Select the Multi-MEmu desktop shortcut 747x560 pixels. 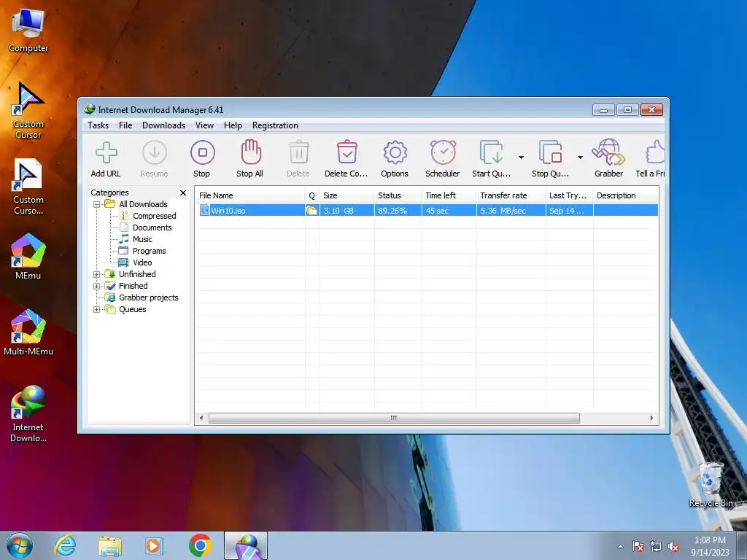click(28, 332)
